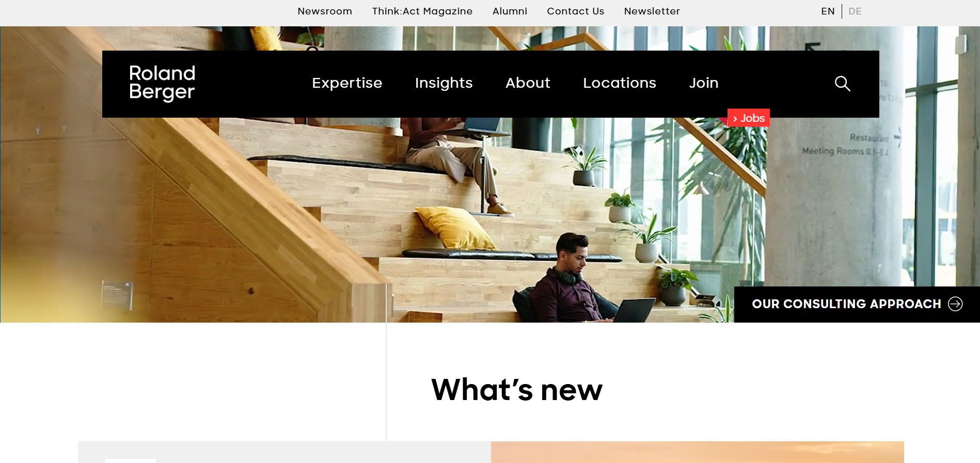
Task: Open Think:Act Magazine link
Action: 422,11
